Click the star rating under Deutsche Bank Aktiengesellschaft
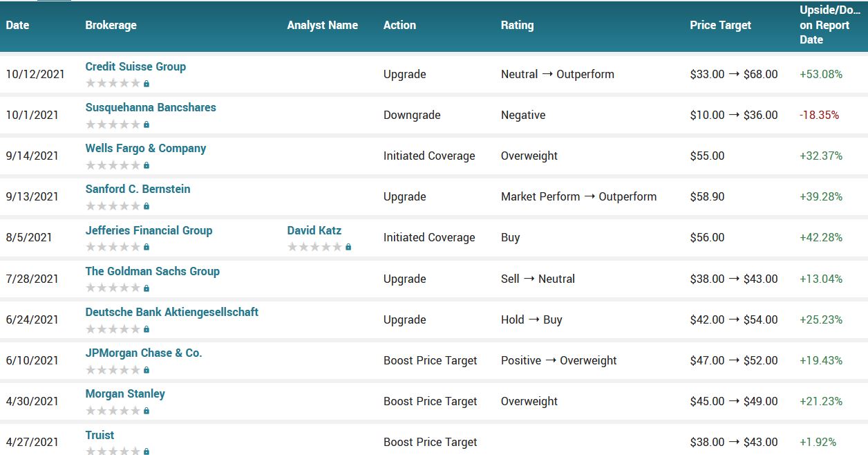Screen dimensions: 868x455 pyautogui.click(x=113, y=329)
